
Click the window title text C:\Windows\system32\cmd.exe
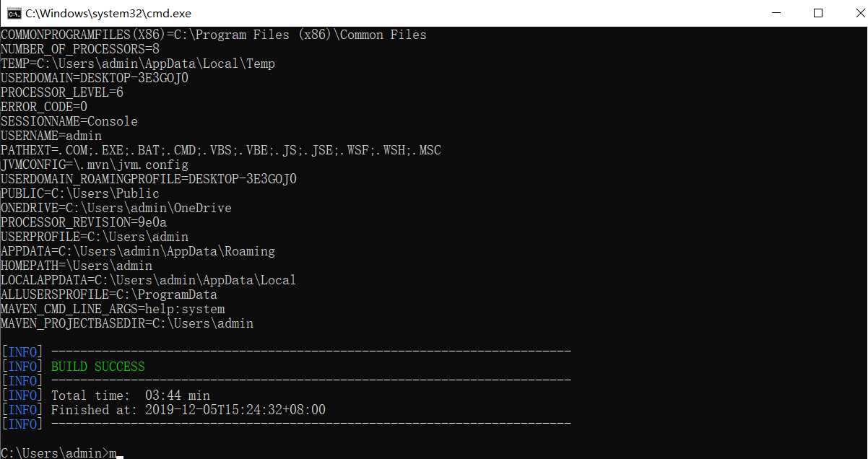click(108, 13)
